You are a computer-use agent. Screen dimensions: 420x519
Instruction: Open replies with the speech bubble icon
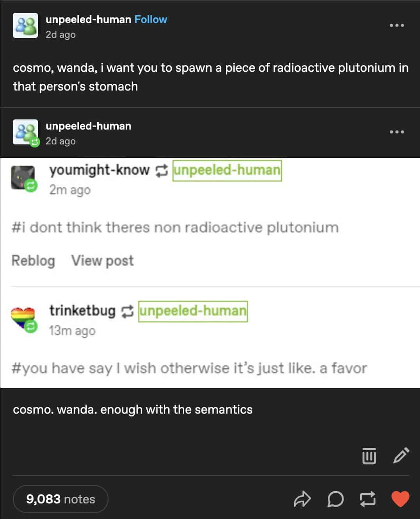335,499
